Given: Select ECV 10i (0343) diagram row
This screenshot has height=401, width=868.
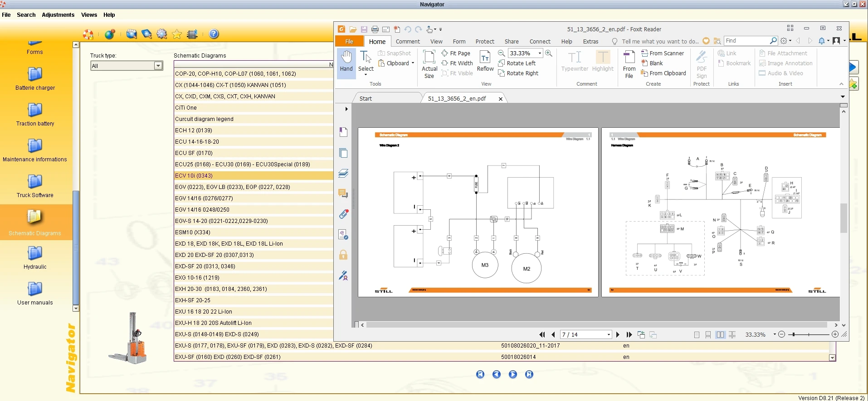Looking at the screenshot, I should [254, 176].
